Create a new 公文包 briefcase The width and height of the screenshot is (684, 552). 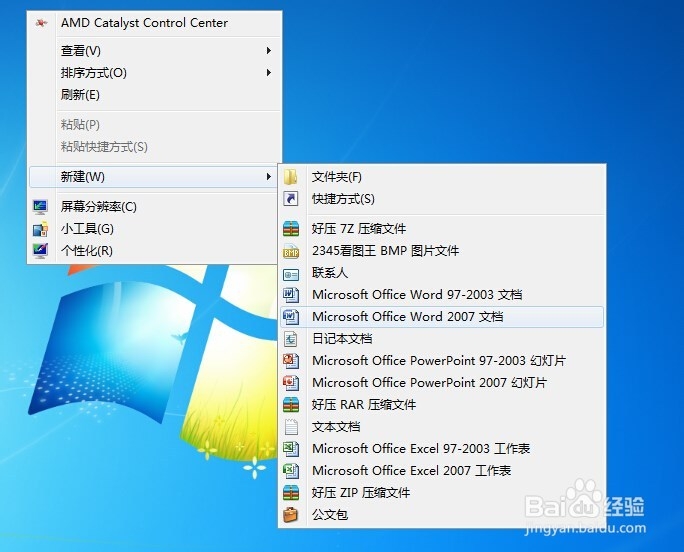[x=442, y=514]
